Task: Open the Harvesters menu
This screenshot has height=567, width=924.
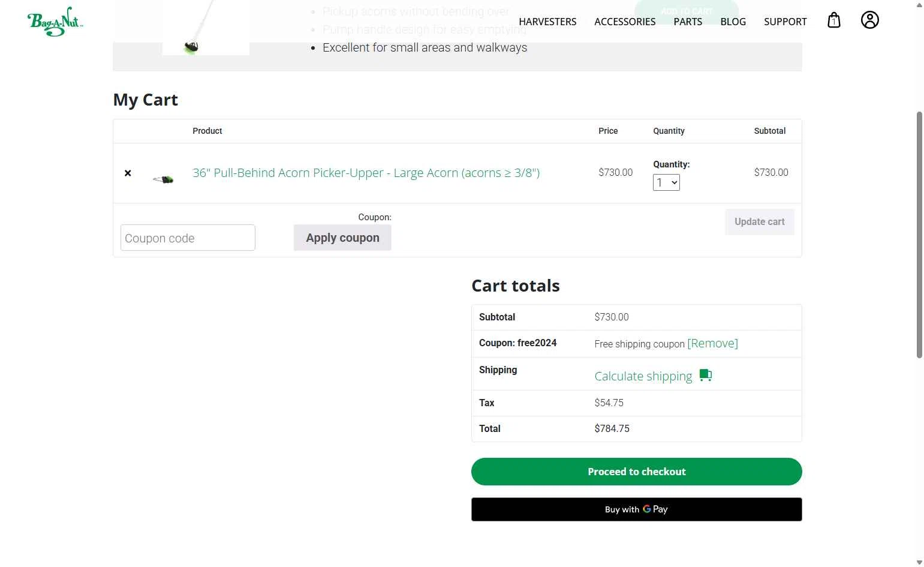Action: click(547, 22)
